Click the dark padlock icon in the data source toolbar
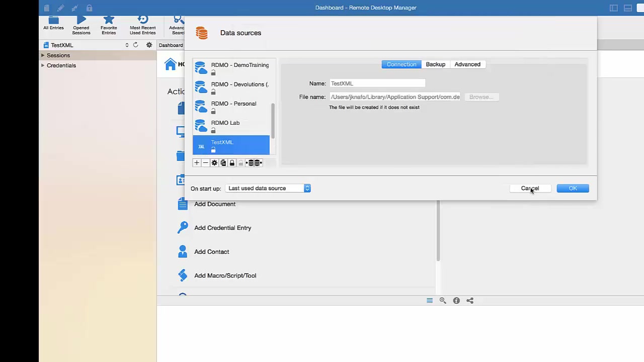The image size is (644, 362). pyautogui.click(x=232, y=162)
